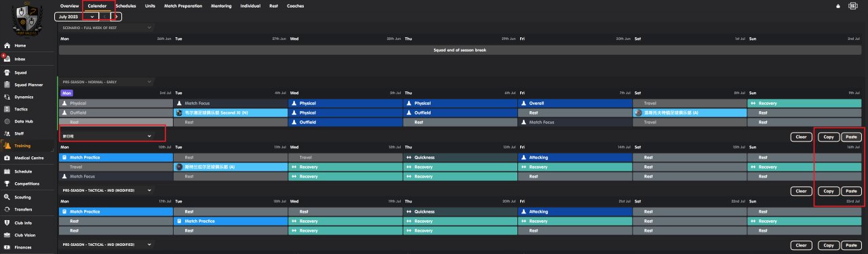Open the Inbox from the sidebar
The width and height of the screenshot is (868, 254).
tap(19, 59)
